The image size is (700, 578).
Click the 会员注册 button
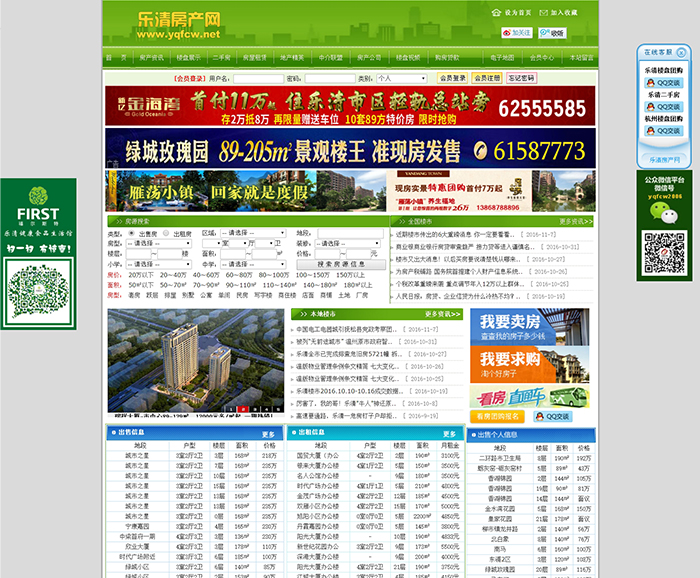[487, 78]
